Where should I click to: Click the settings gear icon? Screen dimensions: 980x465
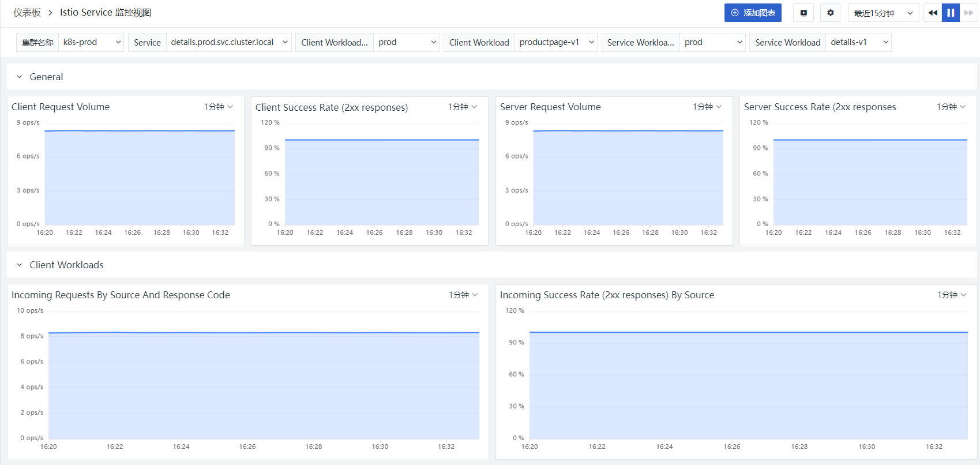pyautogui.click(x=830, y=13)
